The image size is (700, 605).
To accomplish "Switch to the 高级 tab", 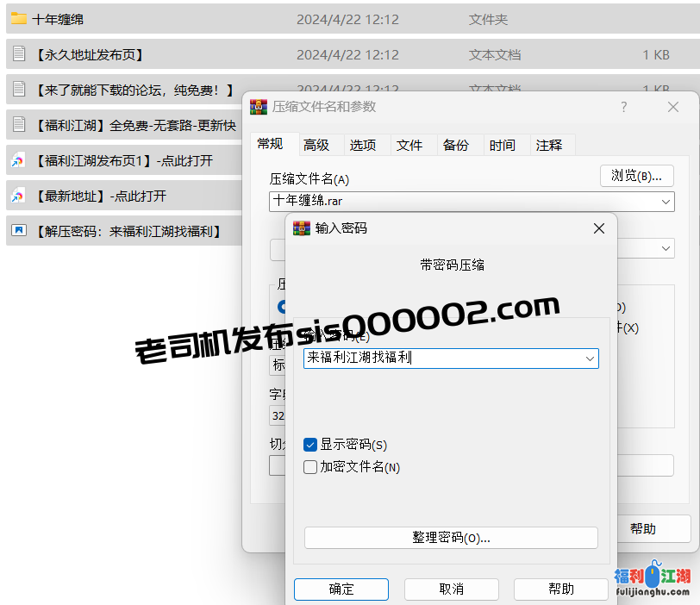I will [316, 145].
